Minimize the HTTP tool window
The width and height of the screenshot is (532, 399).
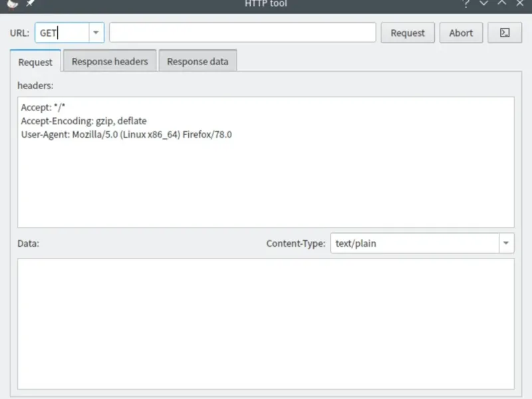tap(484, 3)
